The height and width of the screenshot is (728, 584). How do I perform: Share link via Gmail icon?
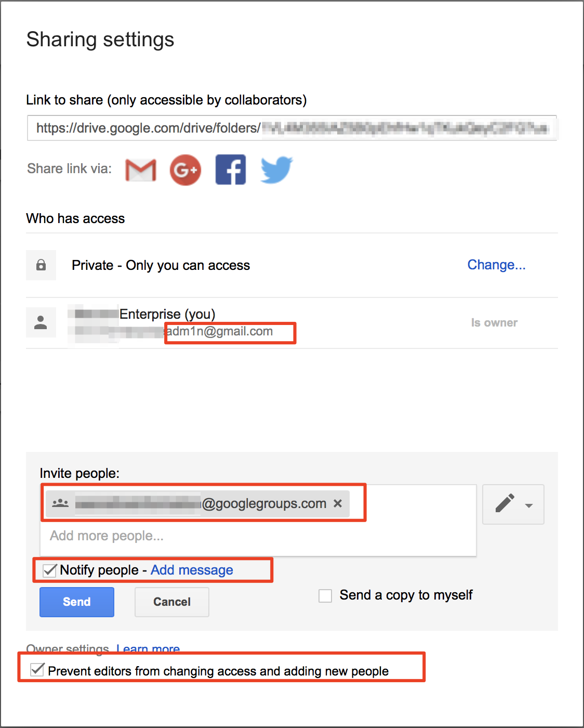(x=141, y=170)
